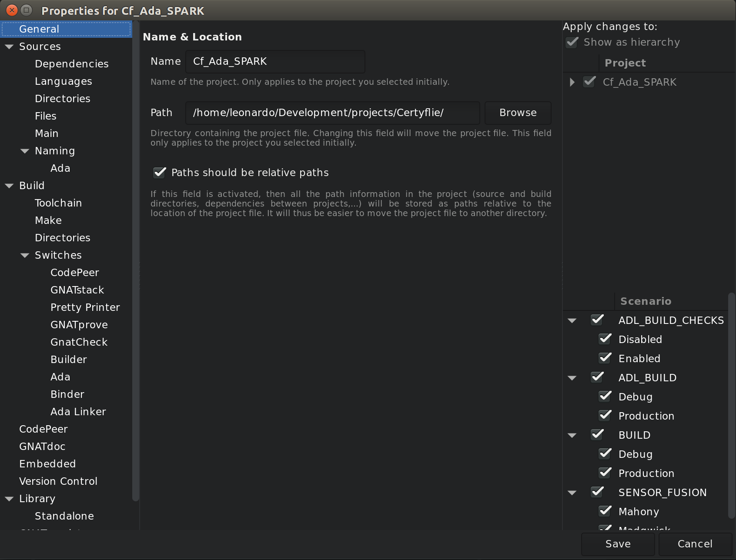Open the GNATdoc page

(42, 447)
